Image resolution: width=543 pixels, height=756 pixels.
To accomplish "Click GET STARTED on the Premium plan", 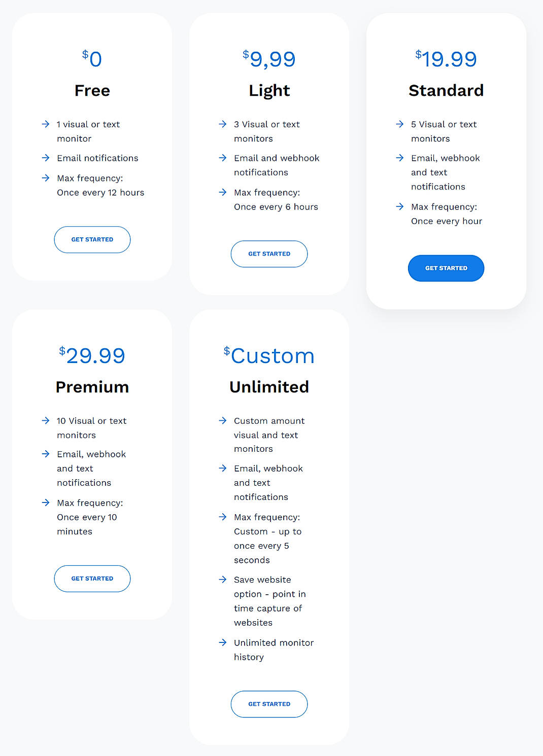I will point(92,578).
